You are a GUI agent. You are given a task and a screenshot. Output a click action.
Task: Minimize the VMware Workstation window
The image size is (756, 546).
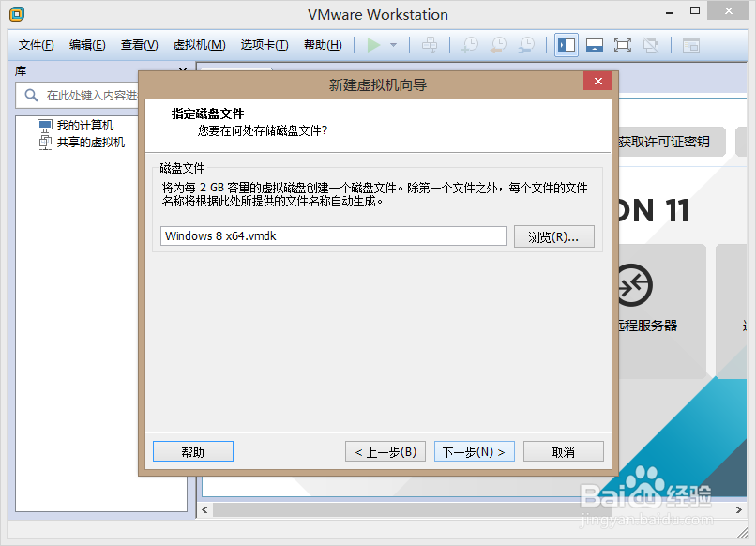click(670, 11)
